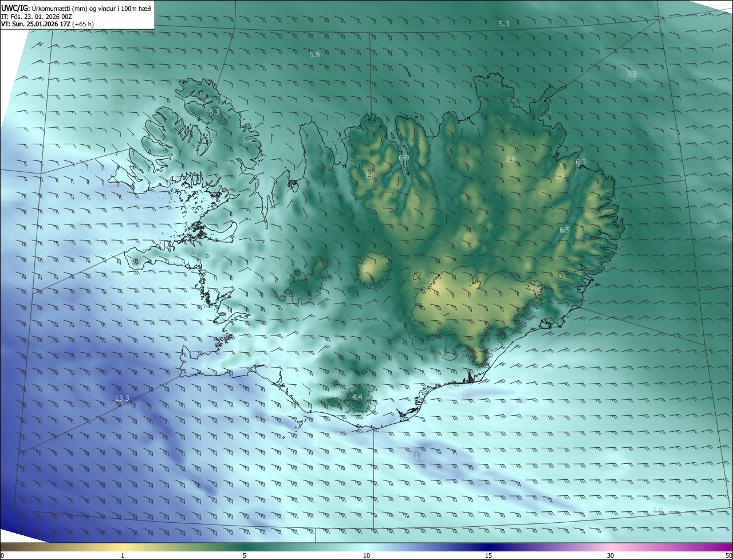
Task: Click the 2.8 value label on the map
Action: (x=510, y=159)
